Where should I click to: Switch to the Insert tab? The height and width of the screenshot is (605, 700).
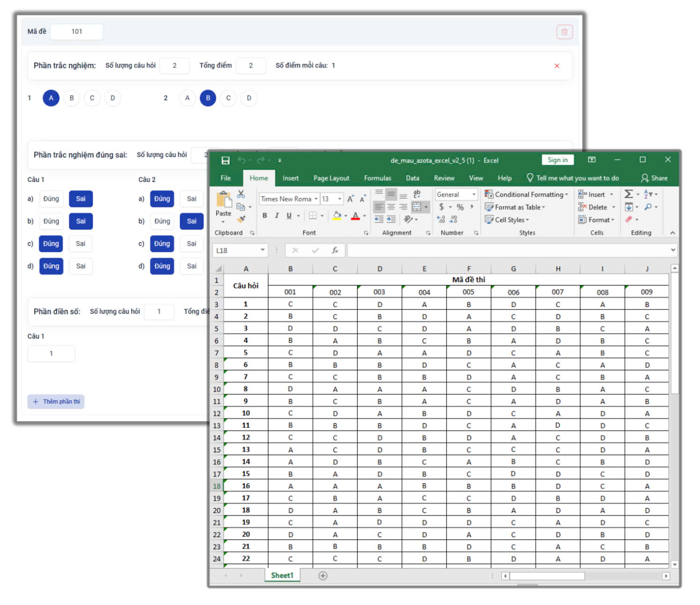291,178
